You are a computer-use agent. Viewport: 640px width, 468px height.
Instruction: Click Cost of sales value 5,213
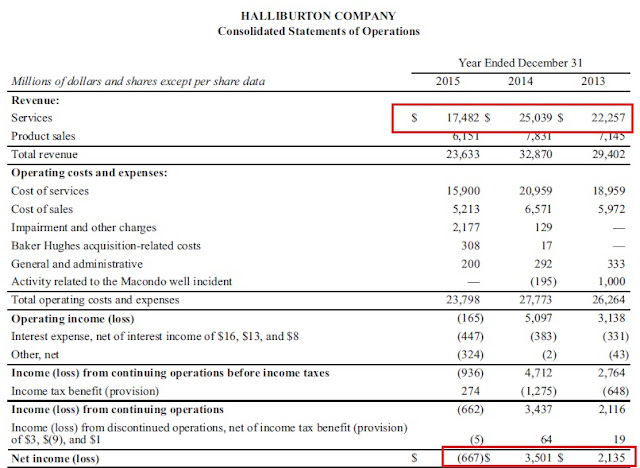click(x=466, y=209)
